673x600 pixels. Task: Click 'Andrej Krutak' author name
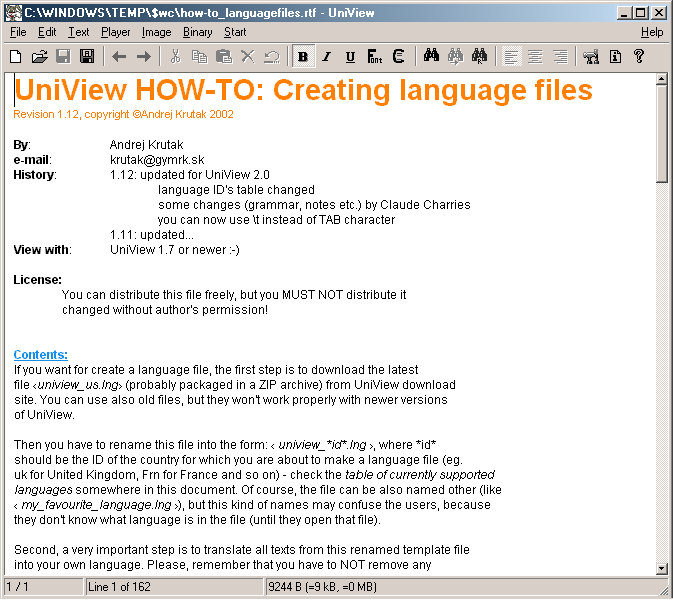point(146,145)
